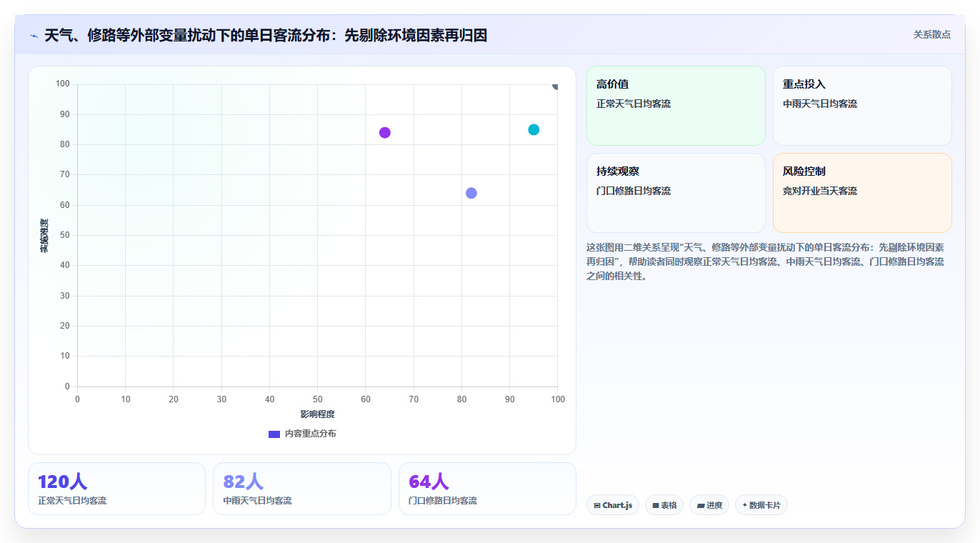Viewport: 980px width, 543px height.
Task: Click the 竞对开业当天客流 text
Action: pos(820,191)
